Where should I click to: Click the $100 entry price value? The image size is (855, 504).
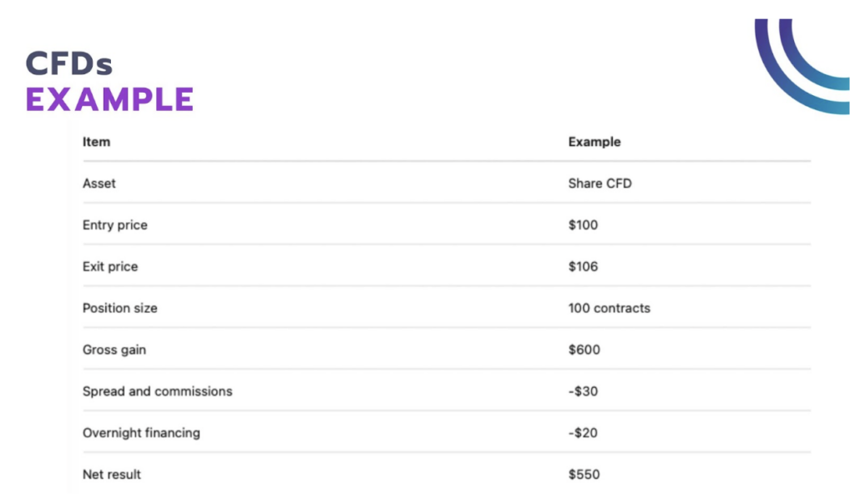point(582,224)
